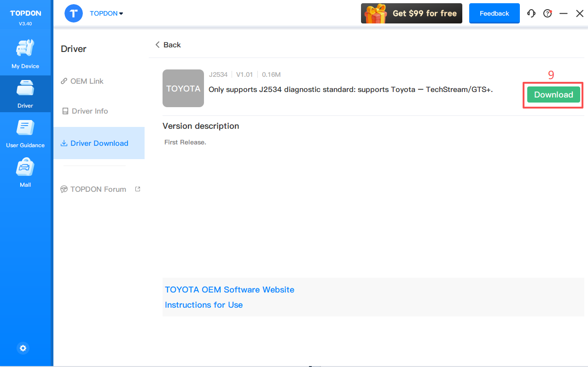Screen dimensions: 588x367
Task: Click the headset customer support icon
Action: (x=531, y=13)
